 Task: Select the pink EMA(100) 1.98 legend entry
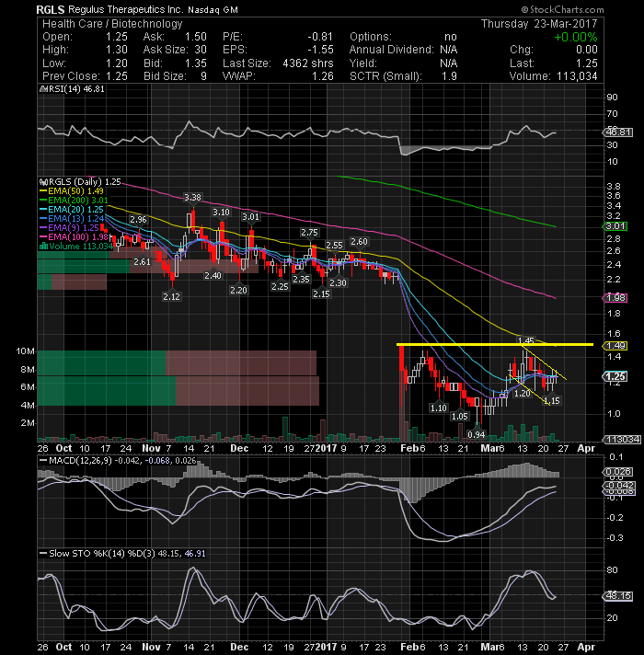(74, 237)
